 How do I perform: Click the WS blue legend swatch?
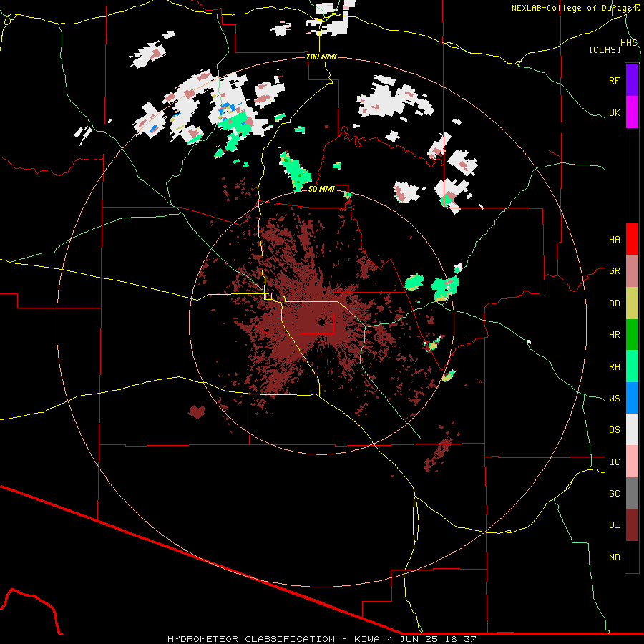(x=632, y=398)
